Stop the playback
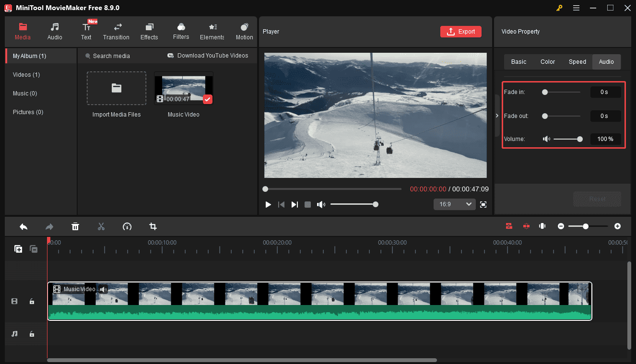 [308, 204]
